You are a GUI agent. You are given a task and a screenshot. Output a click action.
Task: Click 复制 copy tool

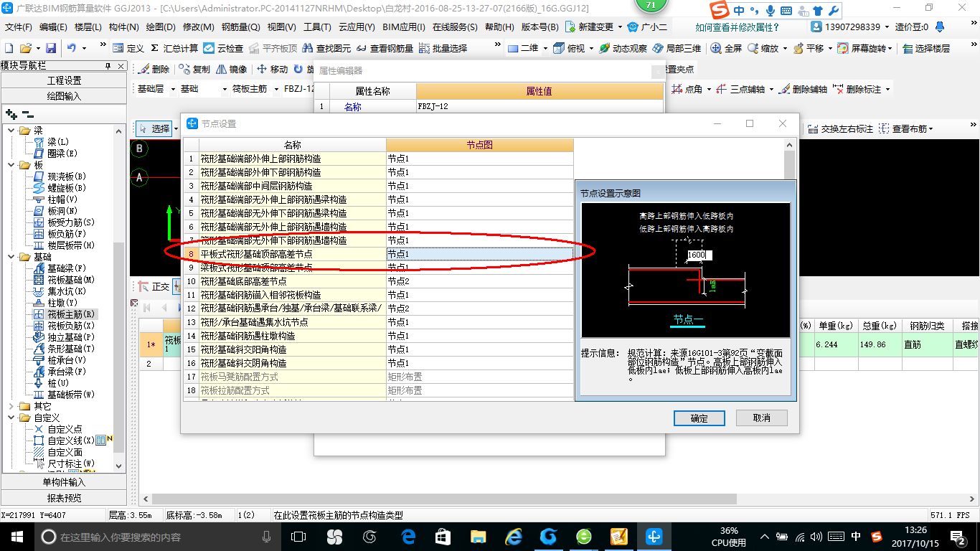(195, 70)
